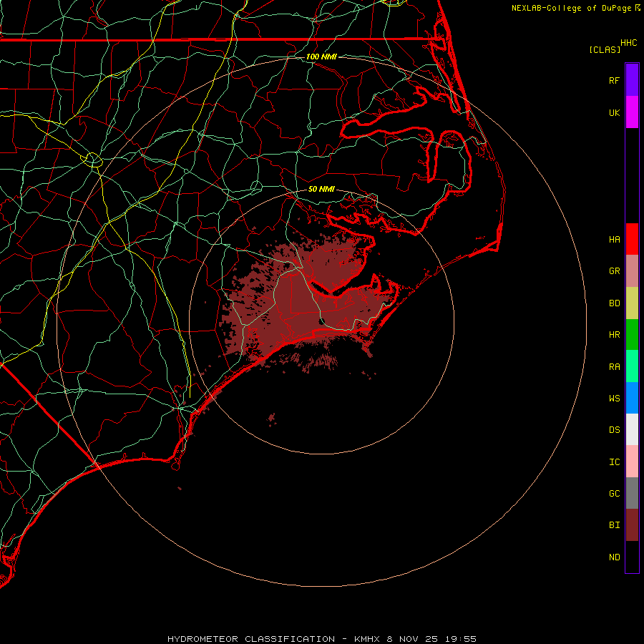The width and height of the screenshot is (644, 644).
Task: Click the BI brown legend swatch
Action: pos(632,525)
